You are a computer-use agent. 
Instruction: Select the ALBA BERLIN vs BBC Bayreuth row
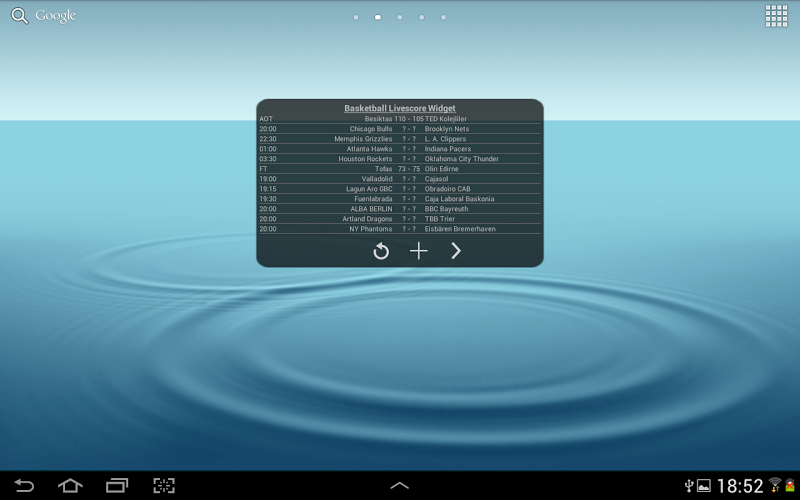[x=399, y=209]
